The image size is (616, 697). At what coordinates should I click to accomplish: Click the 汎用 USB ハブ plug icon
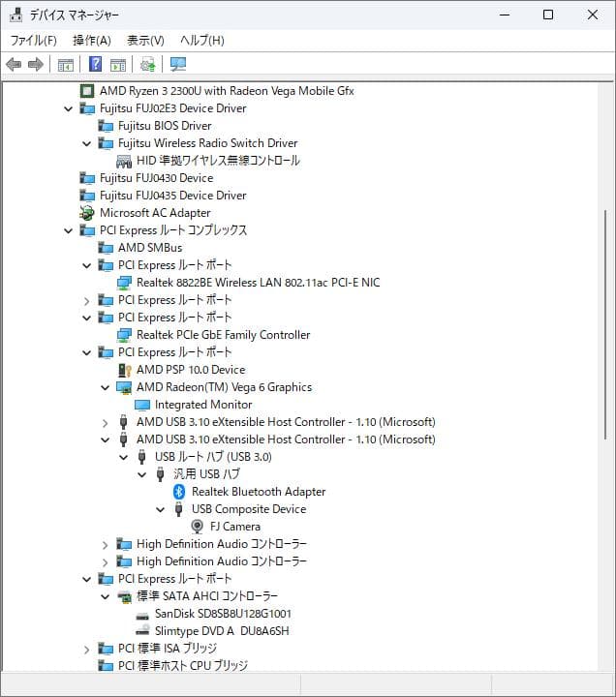click(x=160, y=474)
